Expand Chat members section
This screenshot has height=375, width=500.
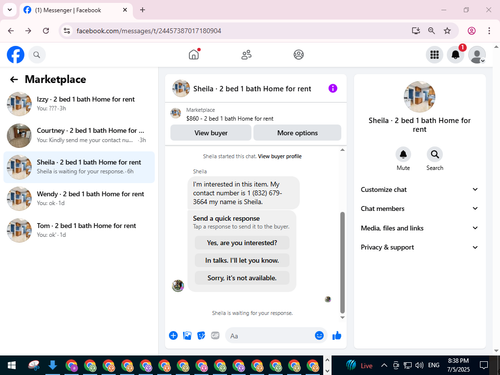[419, 209]
